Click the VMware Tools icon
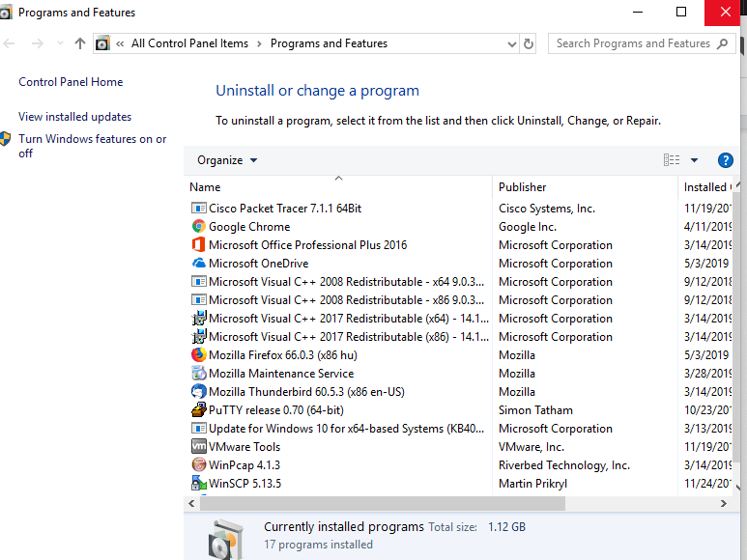Viewport: 747px width, 560px height. click(x=199, y=447)
